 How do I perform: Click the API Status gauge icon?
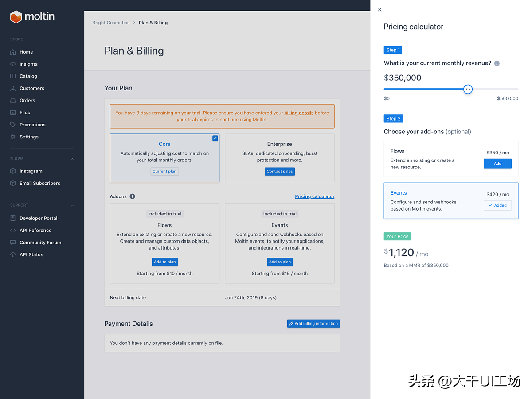[x=13, y=254]
